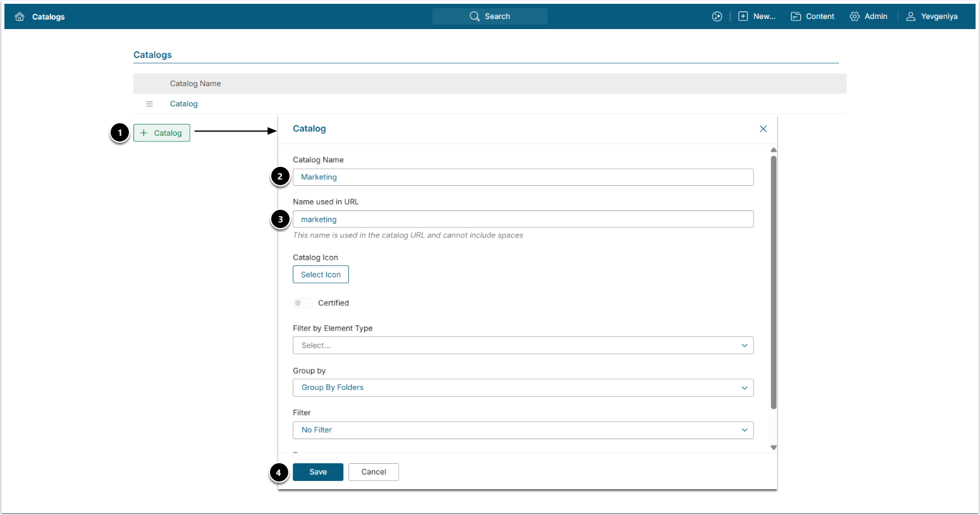Click the home icon in header
This screenshot has width=980, height=515.
pyautogui.click(x=20, y=16)
